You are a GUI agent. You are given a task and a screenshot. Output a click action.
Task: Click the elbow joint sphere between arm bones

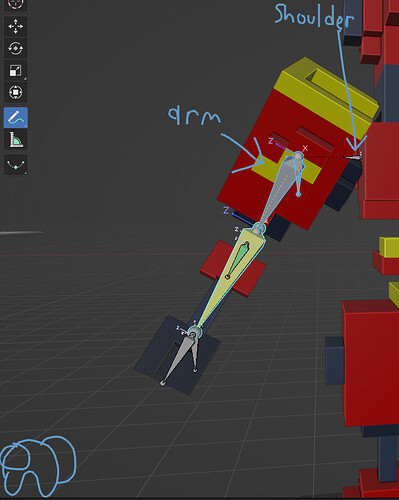[259, 228]
